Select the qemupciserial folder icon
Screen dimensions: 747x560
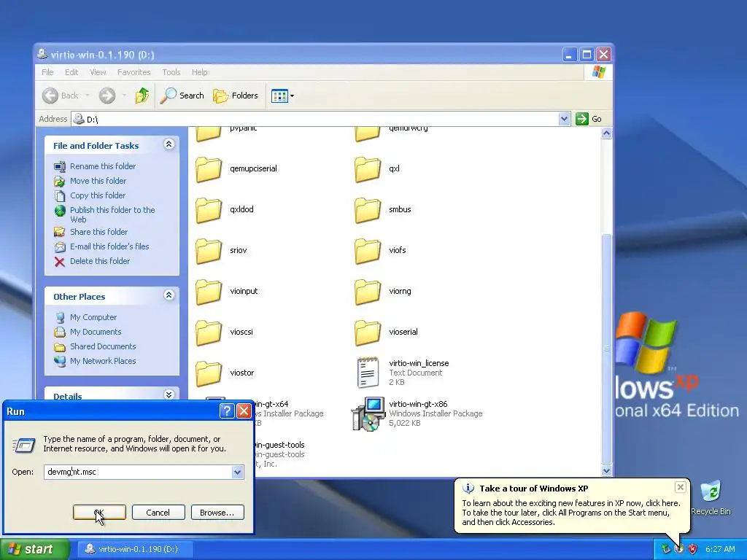[x=209, y=169]
